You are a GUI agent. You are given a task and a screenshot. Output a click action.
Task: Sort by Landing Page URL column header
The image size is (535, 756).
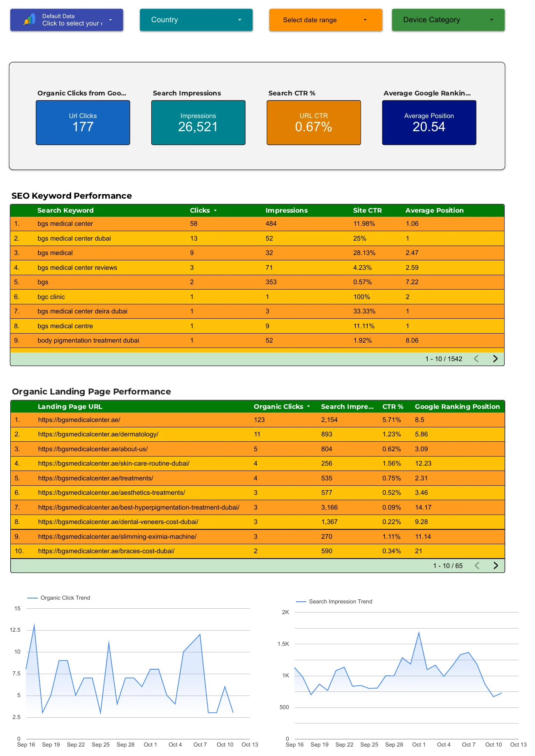70,407
